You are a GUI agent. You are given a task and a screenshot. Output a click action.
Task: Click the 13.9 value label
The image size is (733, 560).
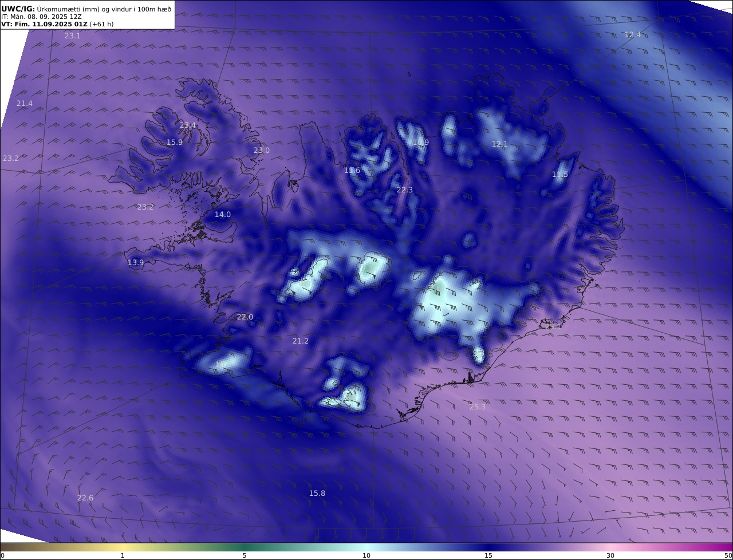(x=136, y=262)
